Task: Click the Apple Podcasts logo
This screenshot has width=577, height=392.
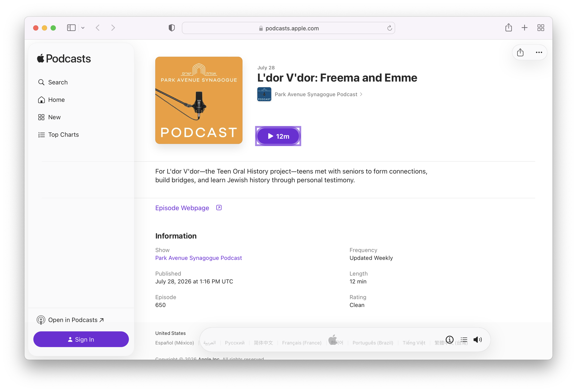Action: point(64,59)
